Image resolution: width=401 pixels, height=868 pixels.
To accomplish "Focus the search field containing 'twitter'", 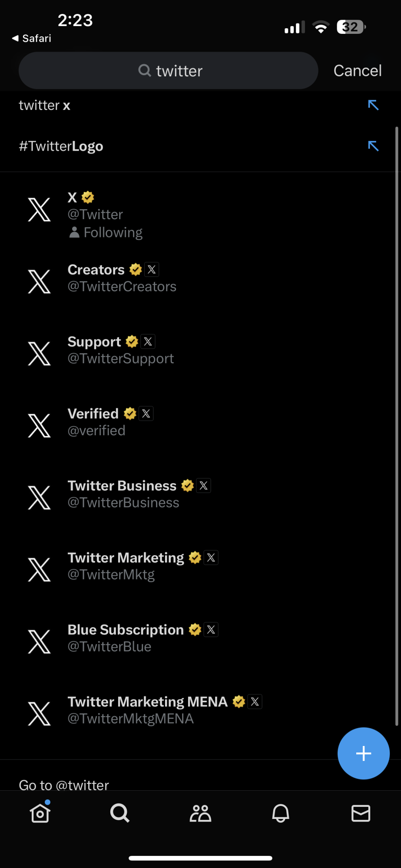I will tap(169, 71).
